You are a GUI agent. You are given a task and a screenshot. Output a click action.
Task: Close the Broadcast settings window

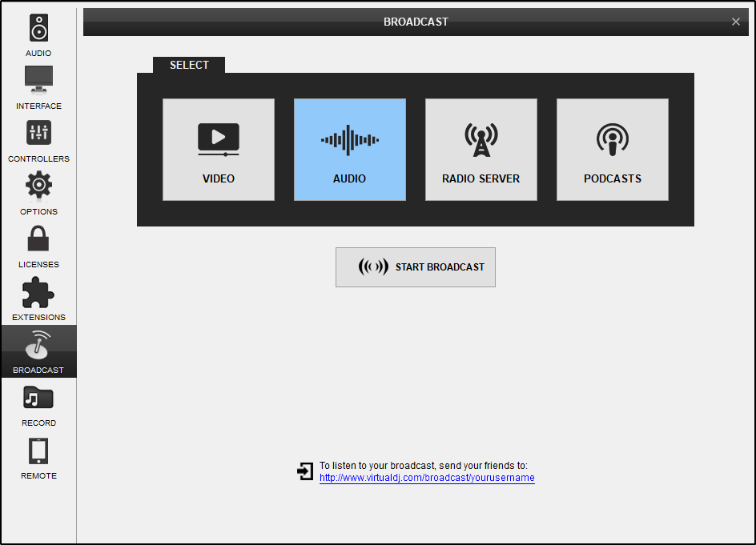735,22
